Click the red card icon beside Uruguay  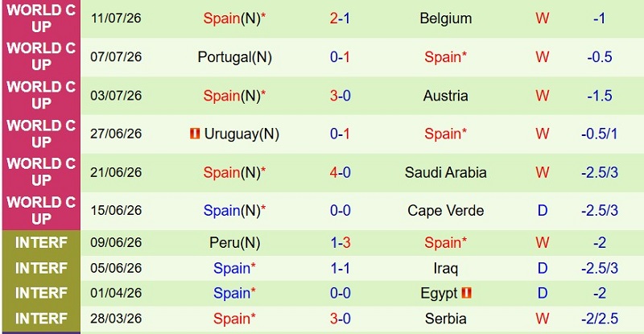point(195,133)
